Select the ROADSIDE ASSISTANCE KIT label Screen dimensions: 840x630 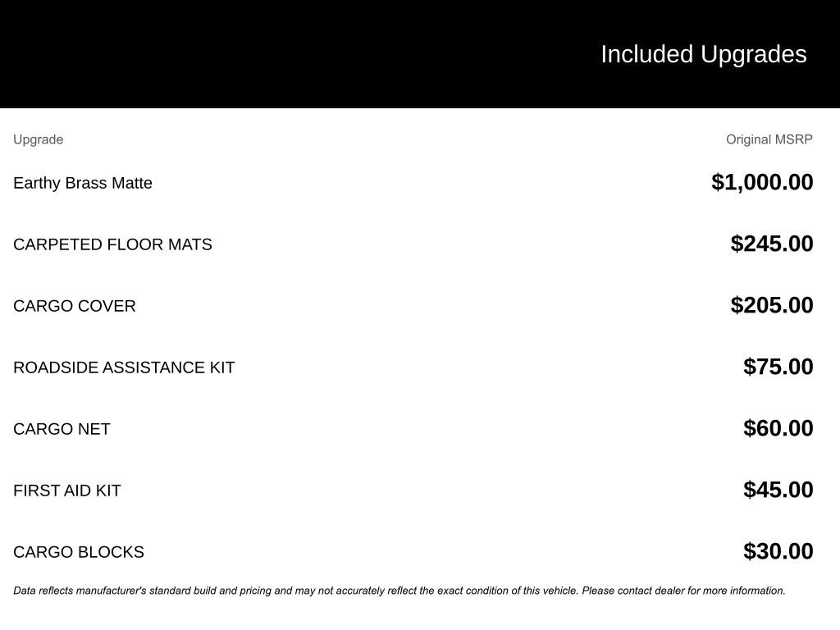[124, 367]
